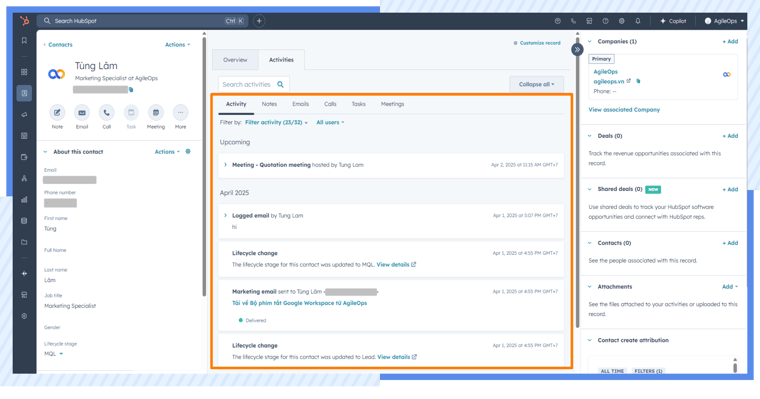
Task: Open the Breeze sparkle icon in sidebar
Action: click(x=24, y=273)
